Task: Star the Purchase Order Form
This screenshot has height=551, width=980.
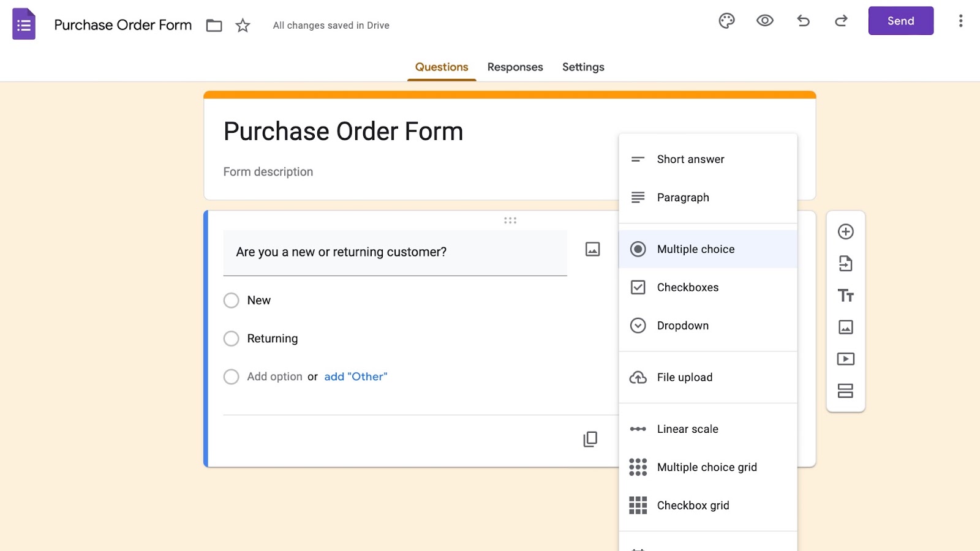Action: (x=243, y=25)
